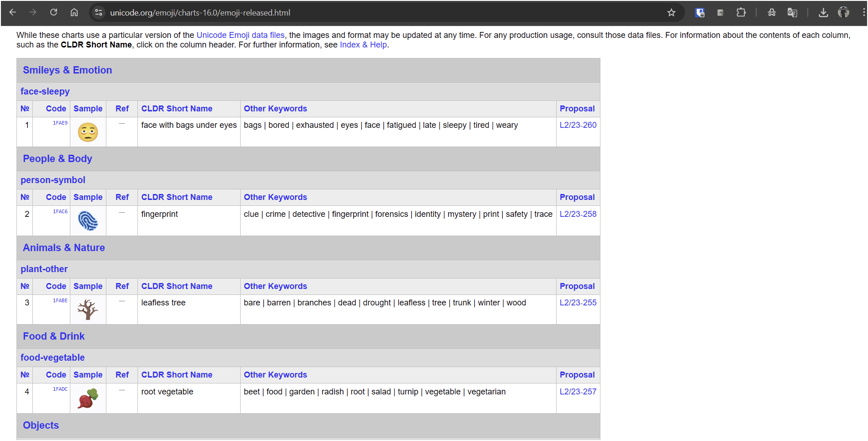The height and width of the screenshot is (441, 868).
Task: Open the People & Body category link
Action: pos(58,159)
